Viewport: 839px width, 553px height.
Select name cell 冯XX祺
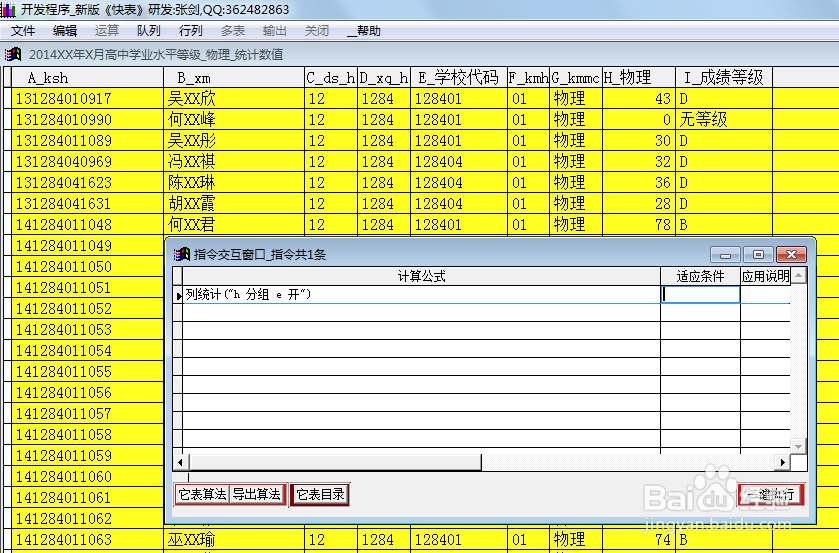coord(234,162)
